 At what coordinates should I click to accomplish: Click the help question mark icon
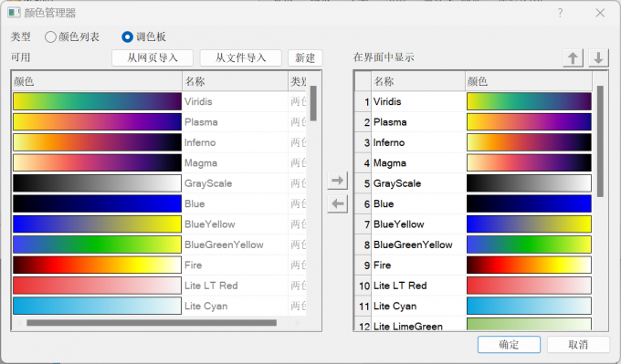560,13
